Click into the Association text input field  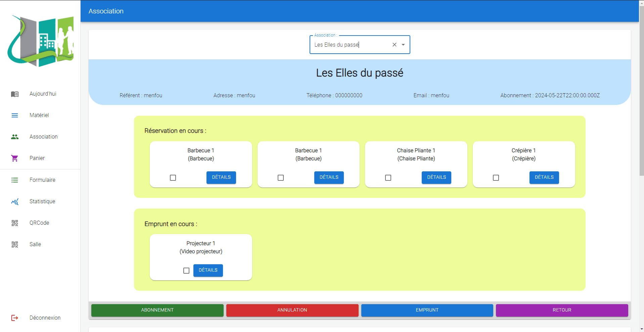(349, 45)
